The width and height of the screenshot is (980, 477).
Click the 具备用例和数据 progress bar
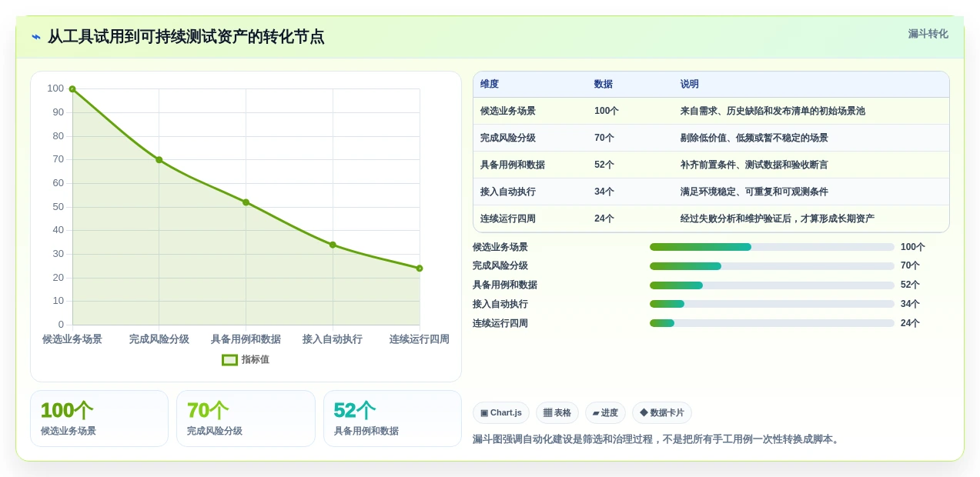click(772, 285)
